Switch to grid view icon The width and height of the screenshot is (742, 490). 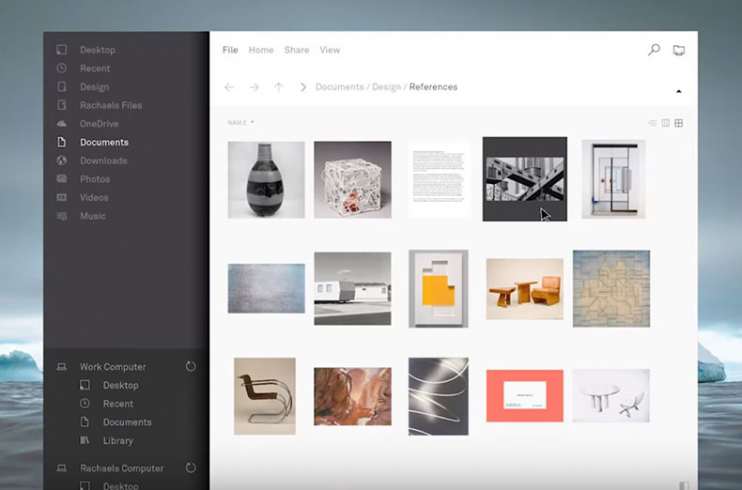click(679, 123)
